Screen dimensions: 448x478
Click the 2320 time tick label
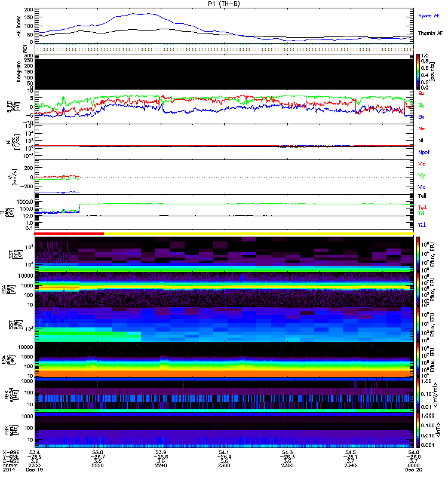[x=287, y=465]
